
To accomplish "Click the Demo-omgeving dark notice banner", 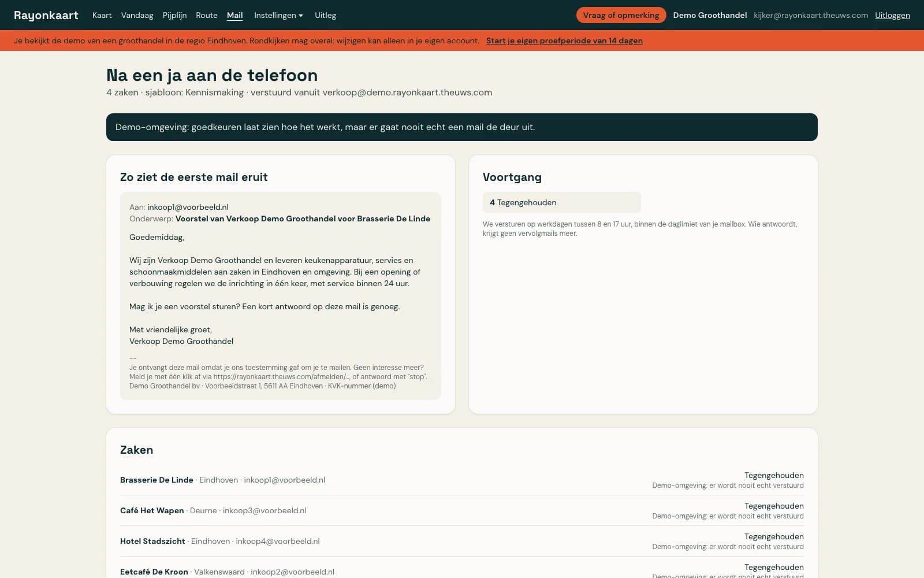I will point(462,127).
